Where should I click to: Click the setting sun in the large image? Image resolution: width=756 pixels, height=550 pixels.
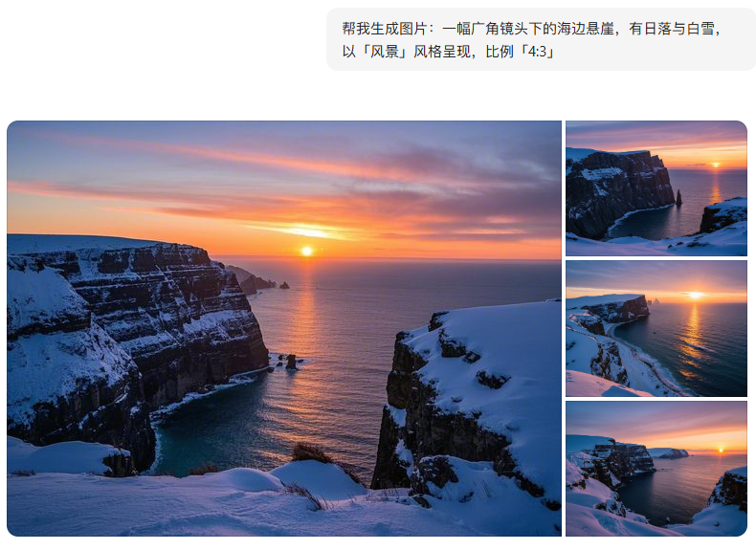click(306, 251)
